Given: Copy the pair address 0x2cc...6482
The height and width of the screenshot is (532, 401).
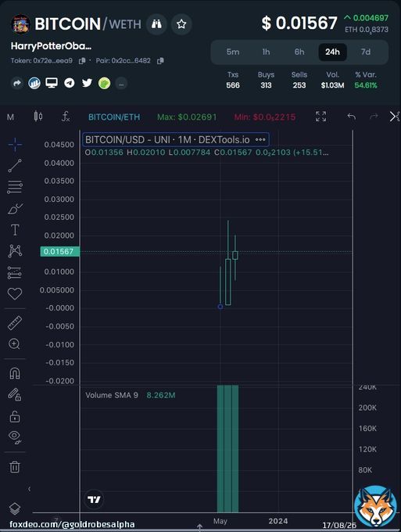Looking at the screenshot, I should (x=160, y=61).
